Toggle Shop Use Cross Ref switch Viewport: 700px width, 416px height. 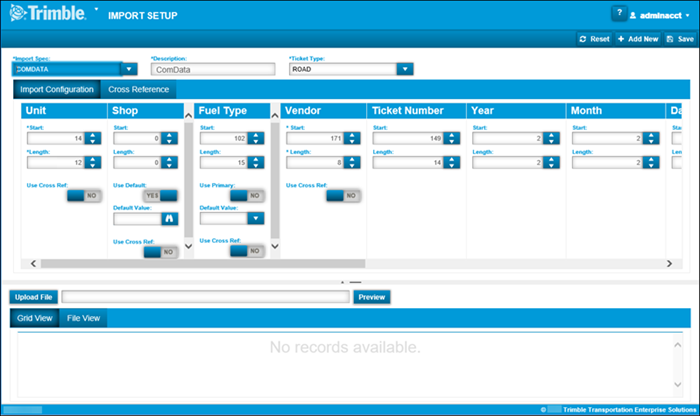tap(161, 252)
